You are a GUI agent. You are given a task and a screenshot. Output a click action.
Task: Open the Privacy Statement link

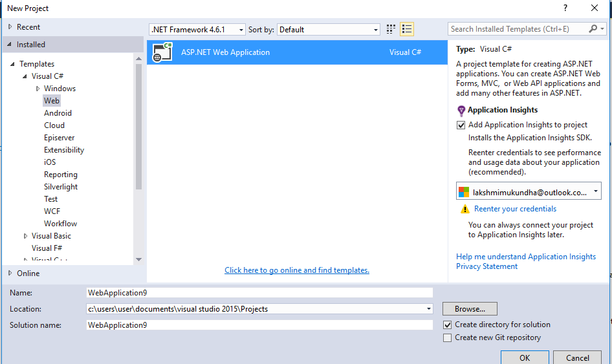coord(486,266)
